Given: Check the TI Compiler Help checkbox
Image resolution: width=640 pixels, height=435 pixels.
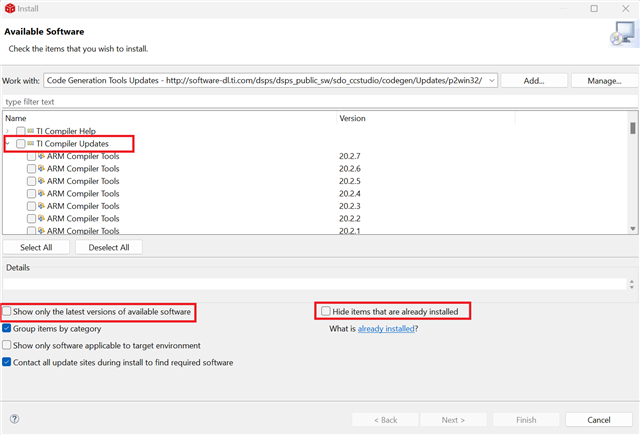Looking at the screenshot, I should [x=20, y=131].
